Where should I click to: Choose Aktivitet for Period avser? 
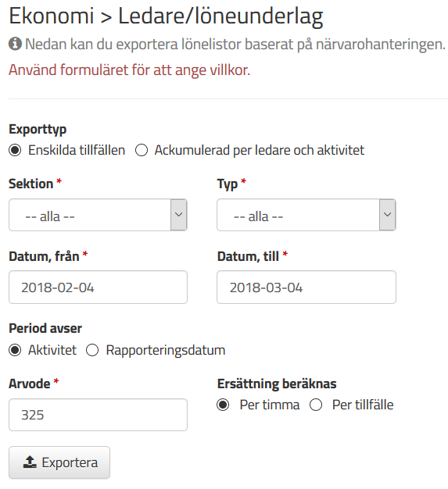tap(15, 350)
